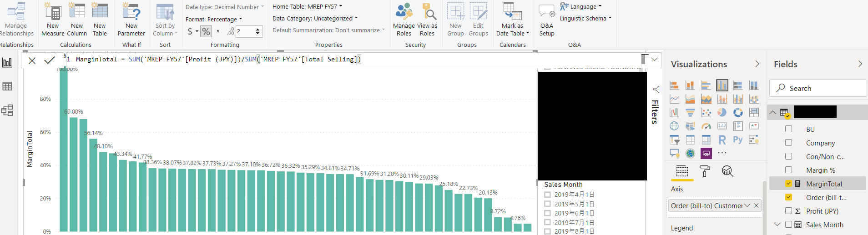Select the stacked area chart visual

(706, 99)
